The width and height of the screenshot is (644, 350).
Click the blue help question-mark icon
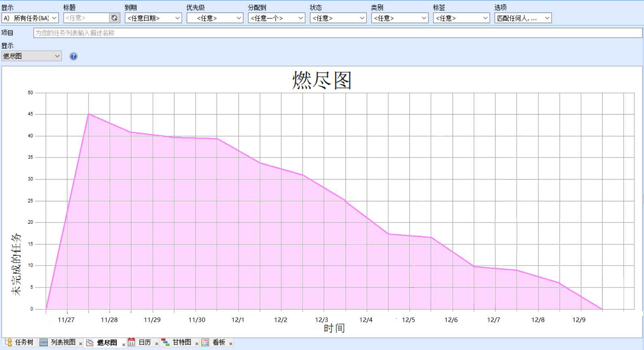tap(73, 56)
